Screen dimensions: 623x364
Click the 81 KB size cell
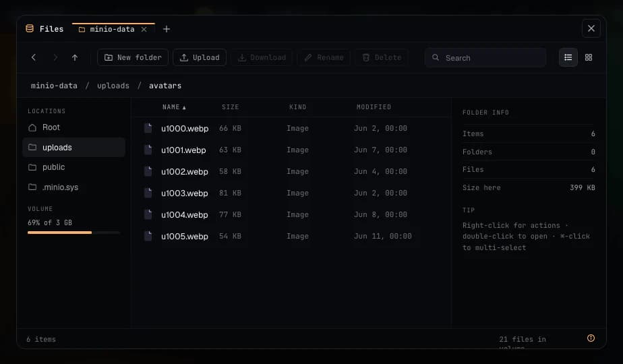click(x=230, y=193)
